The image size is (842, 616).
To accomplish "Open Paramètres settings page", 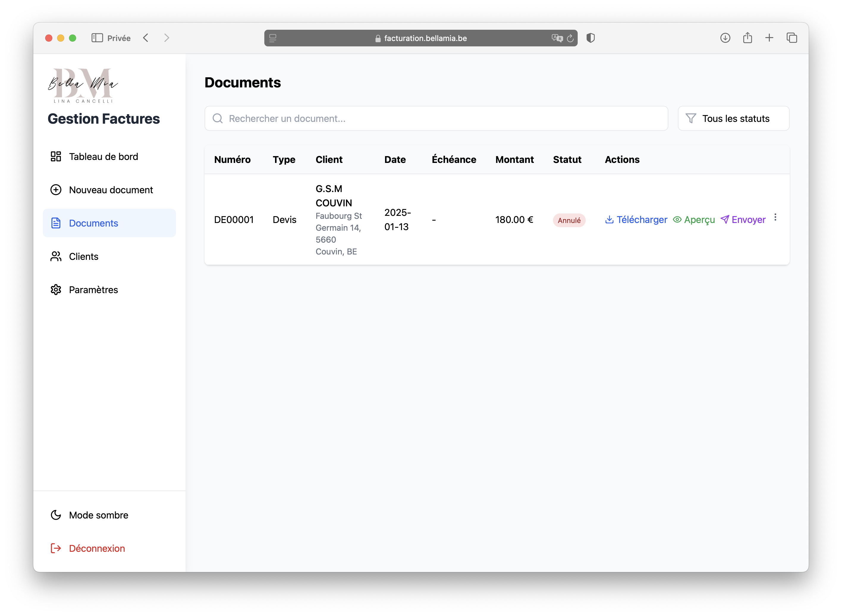I will pos(93,290).
